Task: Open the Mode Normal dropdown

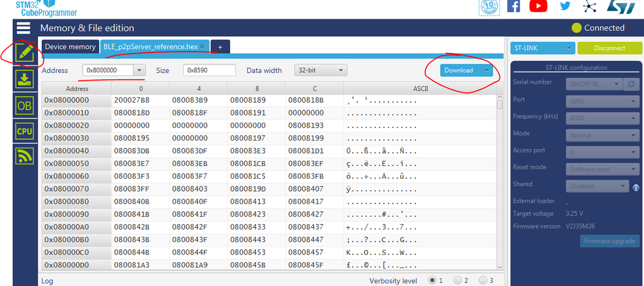Action: [603, 135]
